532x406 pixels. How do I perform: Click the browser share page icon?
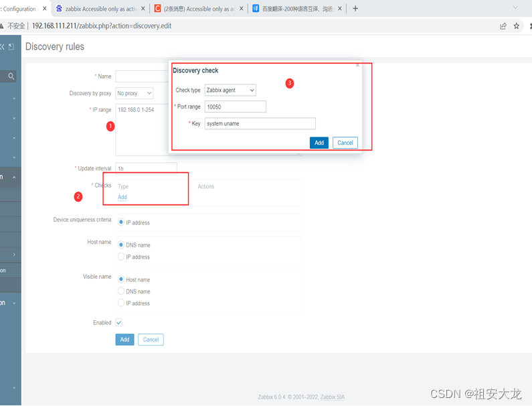pos(503,26)
